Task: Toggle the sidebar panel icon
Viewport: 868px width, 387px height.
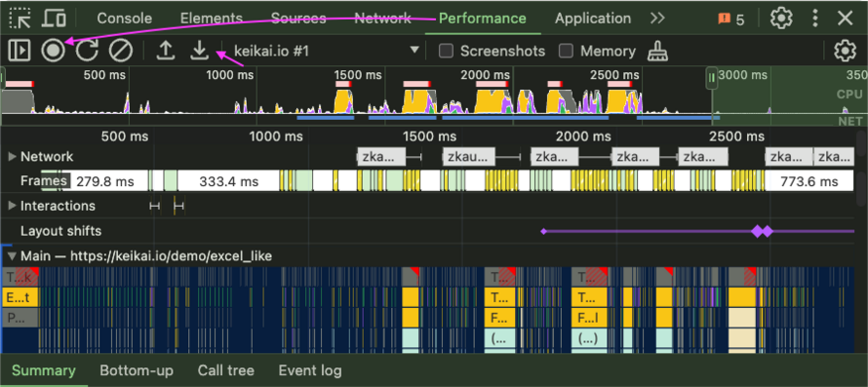Action: pyautogui.click(x=20, y=51)
